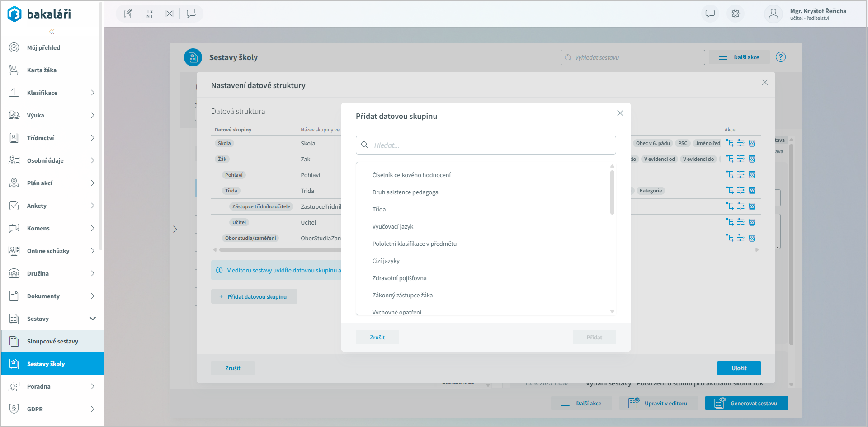Click the pencil edit icon in top toolbar
The width and height of the screenshot is (868, 427).
[x=128, y=14]
